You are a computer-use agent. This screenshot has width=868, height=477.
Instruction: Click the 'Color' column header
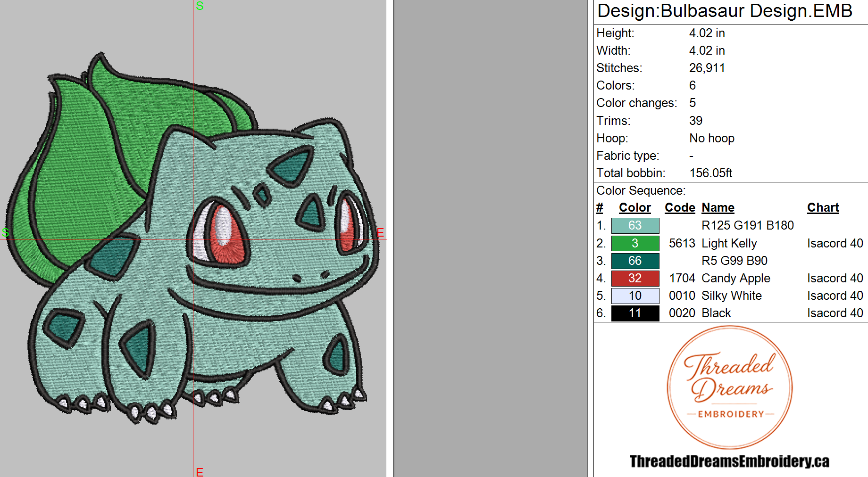tap(634, 208)
